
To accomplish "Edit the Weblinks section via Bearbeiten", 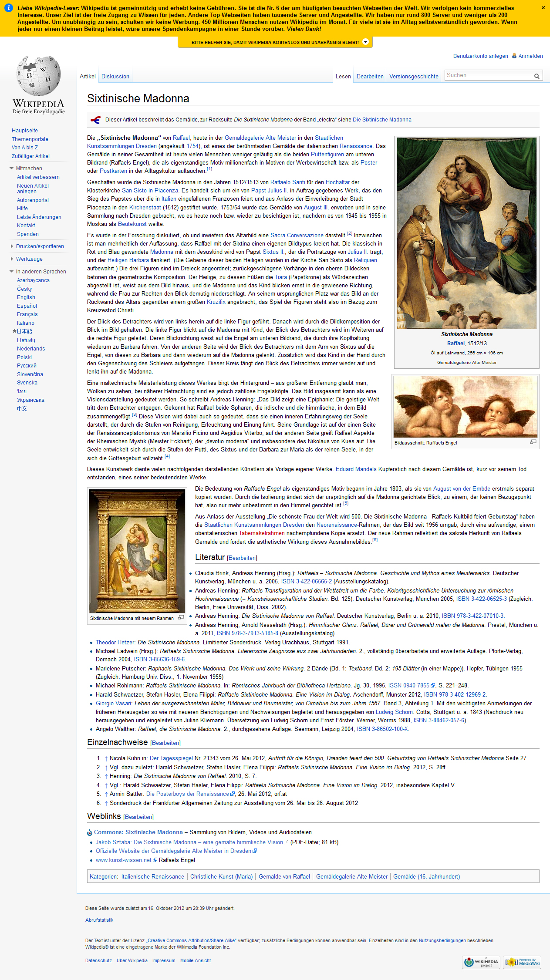I will (x=138, y=817).
